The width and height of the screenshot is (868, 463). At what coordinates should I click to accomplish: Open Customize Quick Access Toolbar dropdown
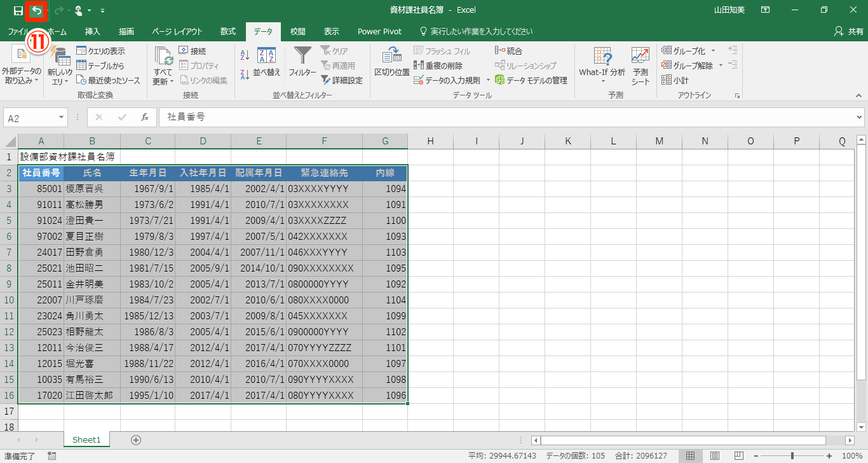(x=102, y=10)
